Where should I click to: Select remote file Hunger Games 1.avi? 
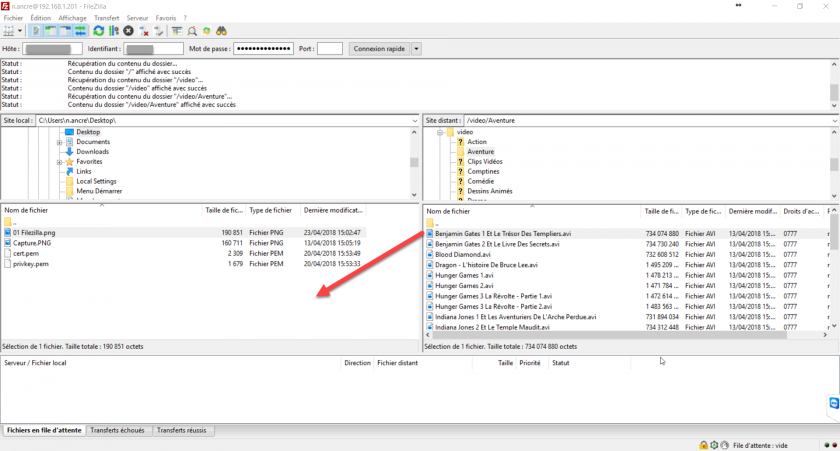pyautogui.click(x=464, y=275)
